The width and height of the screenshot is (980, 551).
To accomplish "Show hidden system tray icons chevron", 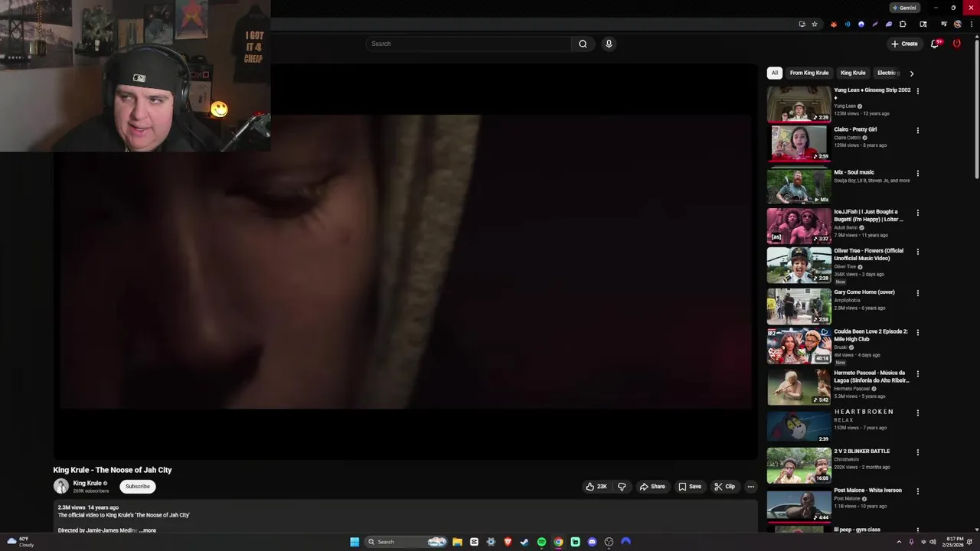I will click(899, 542).
